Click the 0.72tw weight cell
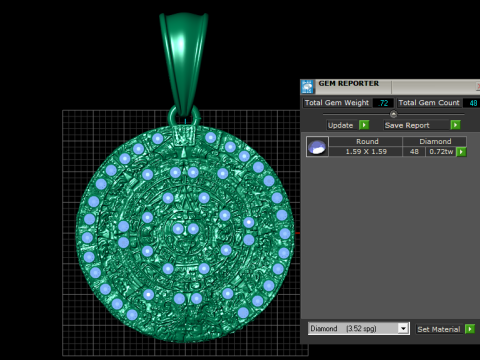Viewport: 480px width, 360px height. tap(441, 152)
